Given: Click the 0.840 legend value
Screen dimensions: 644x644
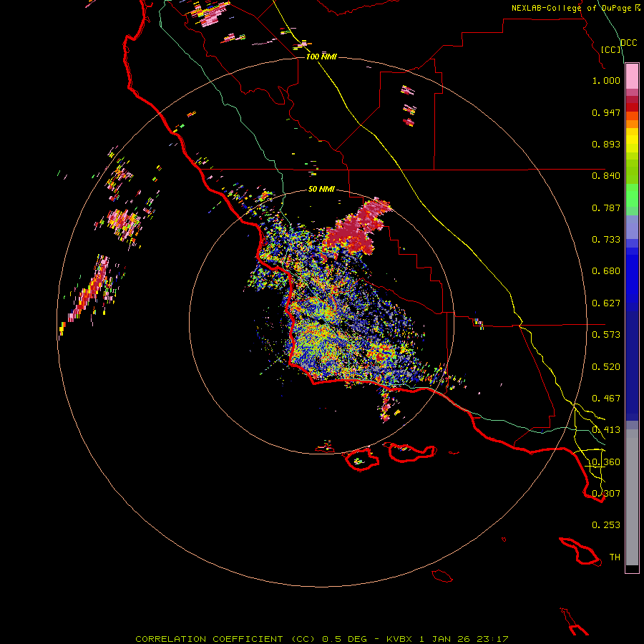Looking at the screenshot, I should coord(606,176).
